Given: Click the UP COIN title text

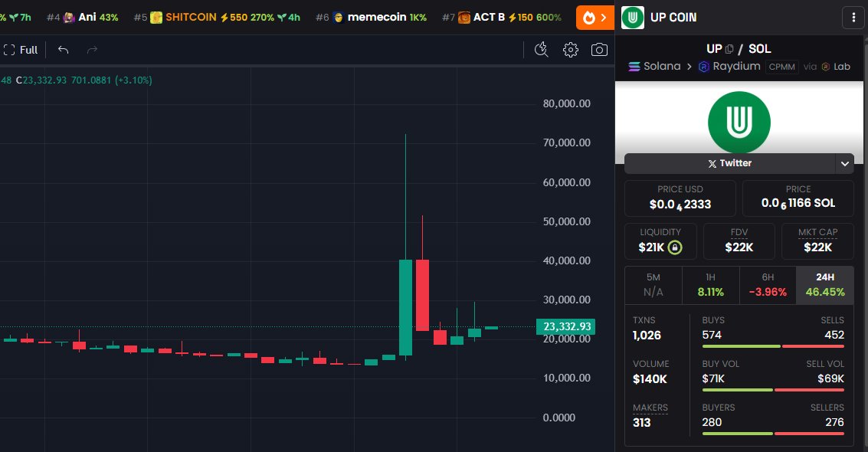Looking at the screenshot, I should coord(673,18).
